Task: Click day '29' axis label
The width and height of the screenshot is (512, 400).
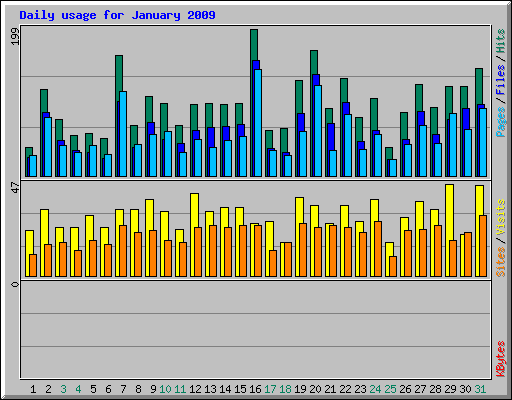Action: point(450,389)
